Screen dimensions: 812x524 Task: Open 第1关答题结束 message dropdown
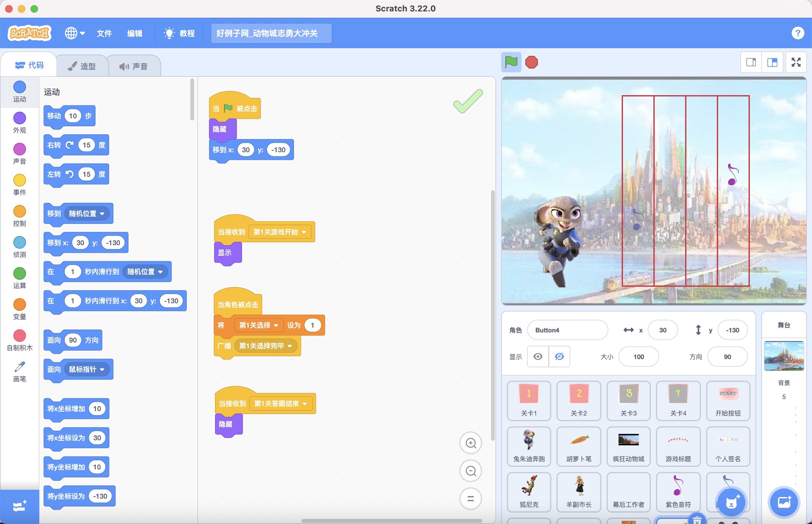280,404
